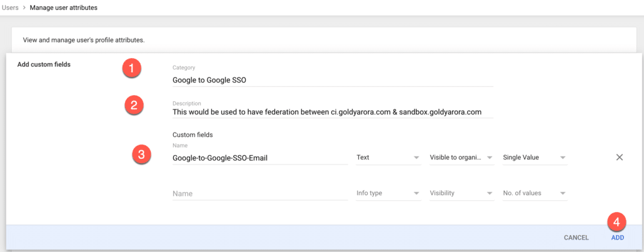Select the Add custom fields heading
The image size is (644, 252).
[44, 64]
